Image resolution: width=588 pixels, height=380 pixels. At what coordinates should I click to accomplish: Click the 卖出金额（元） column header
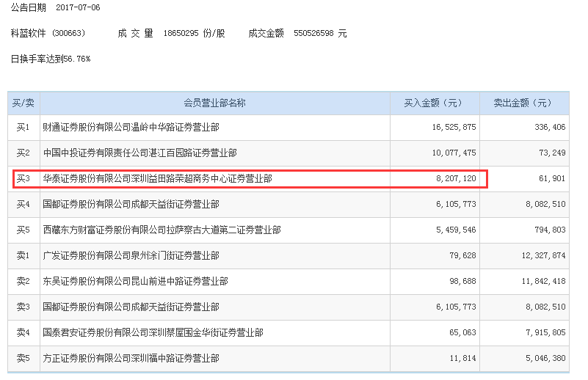(x=524, y=103)
